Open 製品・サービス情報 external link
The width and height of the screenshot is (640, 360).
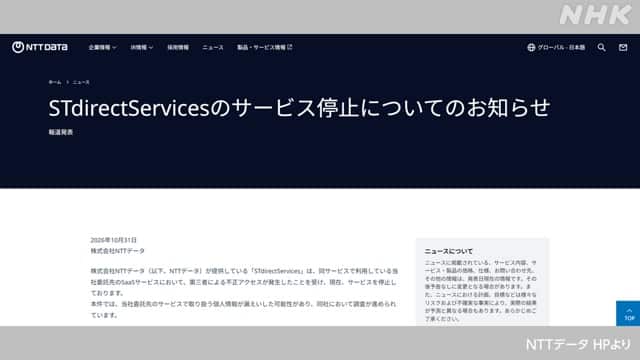pyautogui.click(x=264, y=47)
